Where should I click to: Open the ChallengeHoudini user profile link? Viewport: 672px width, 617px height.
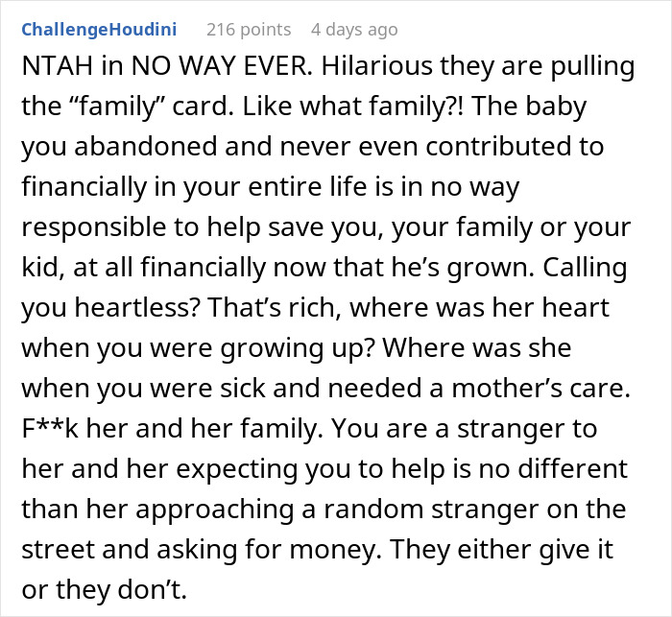[98, 29]
